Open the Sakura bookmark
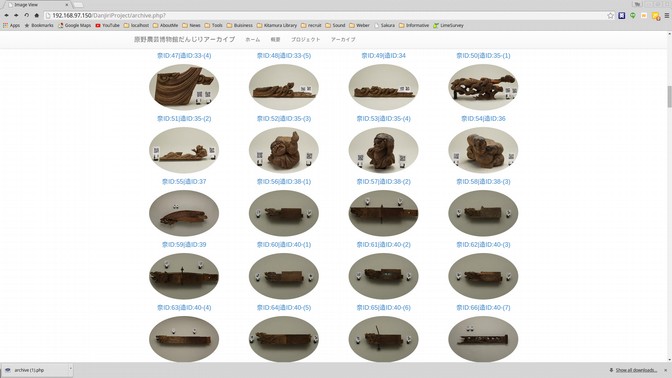 coord(384,25)
